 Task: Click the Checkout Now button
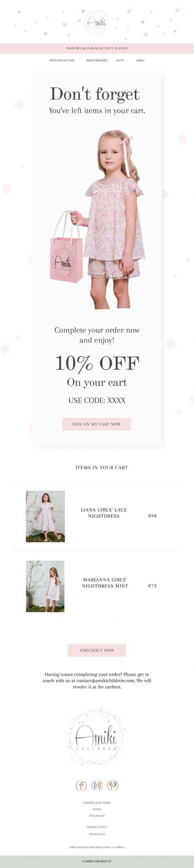click(97, 650)
